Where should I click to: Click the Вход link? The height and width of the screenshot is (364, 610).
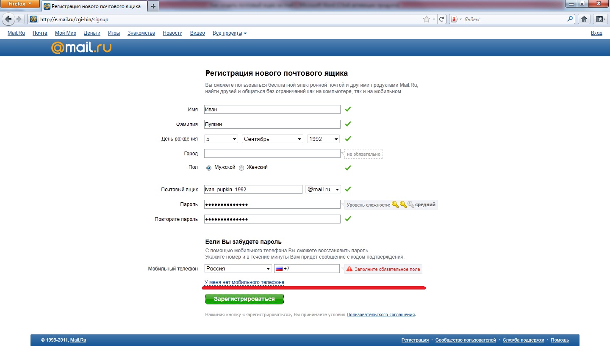596,33
